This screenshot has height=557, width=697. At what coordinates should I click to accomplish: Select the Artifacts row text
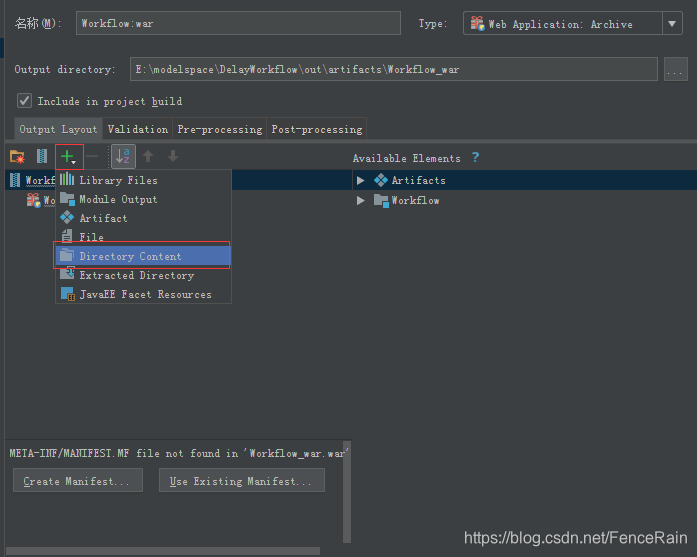pyautogui.click(x=418, y=180)
